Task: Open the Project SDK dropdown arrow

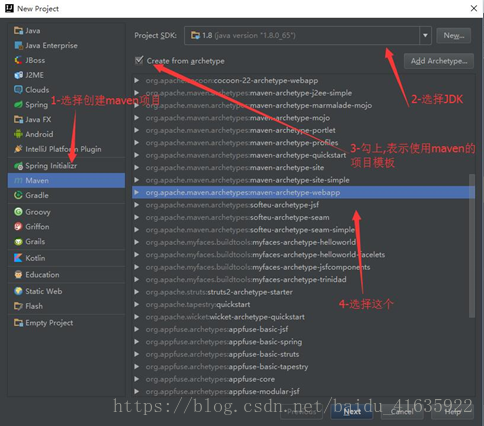Action: coord(425,35)
